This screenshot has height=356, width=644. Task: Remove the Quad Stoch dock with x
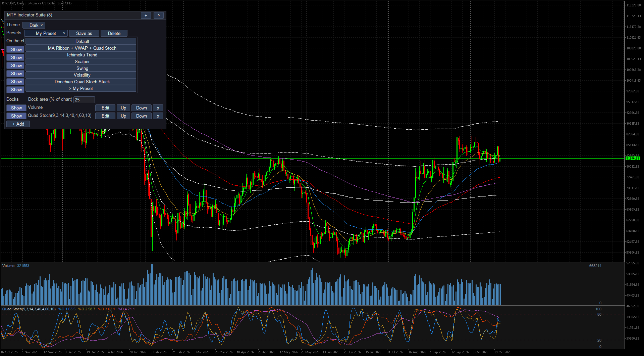click(158, 116)
